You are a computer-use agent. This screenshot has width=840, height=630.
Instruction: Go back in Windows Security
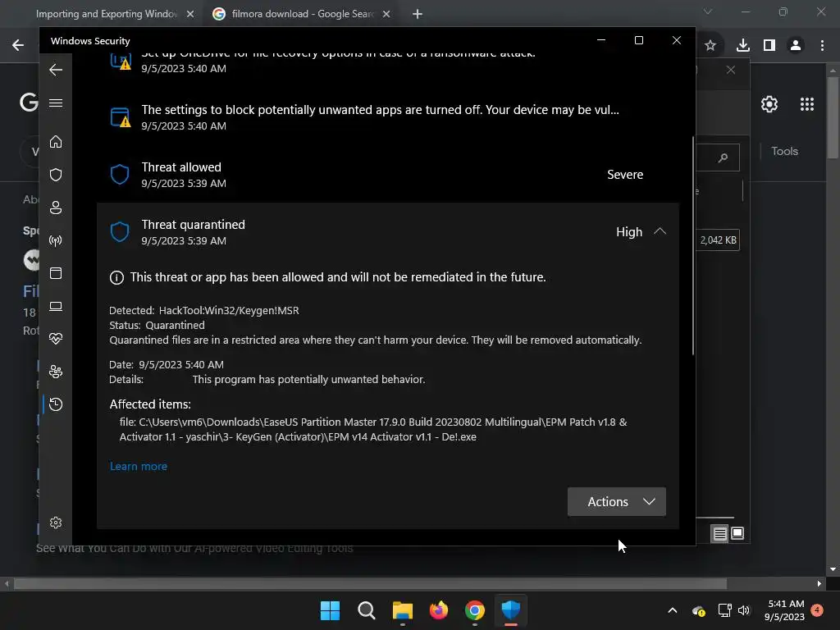click(56, 70)
